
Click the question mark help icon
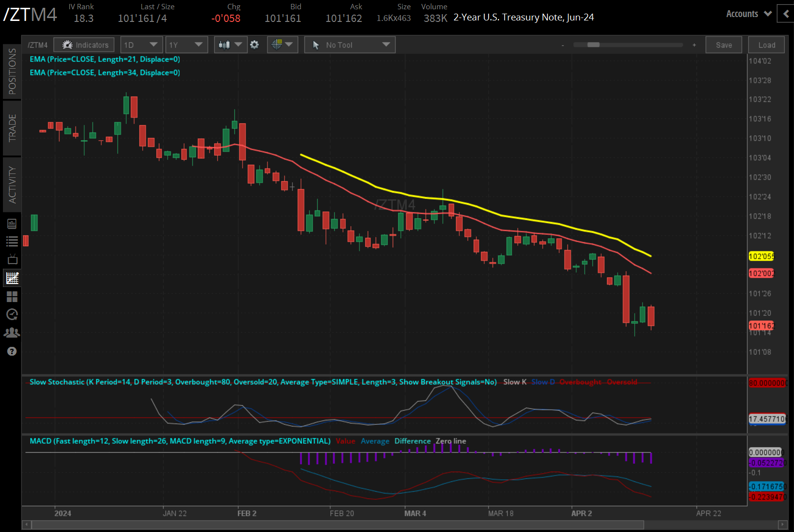coord(12,351)
